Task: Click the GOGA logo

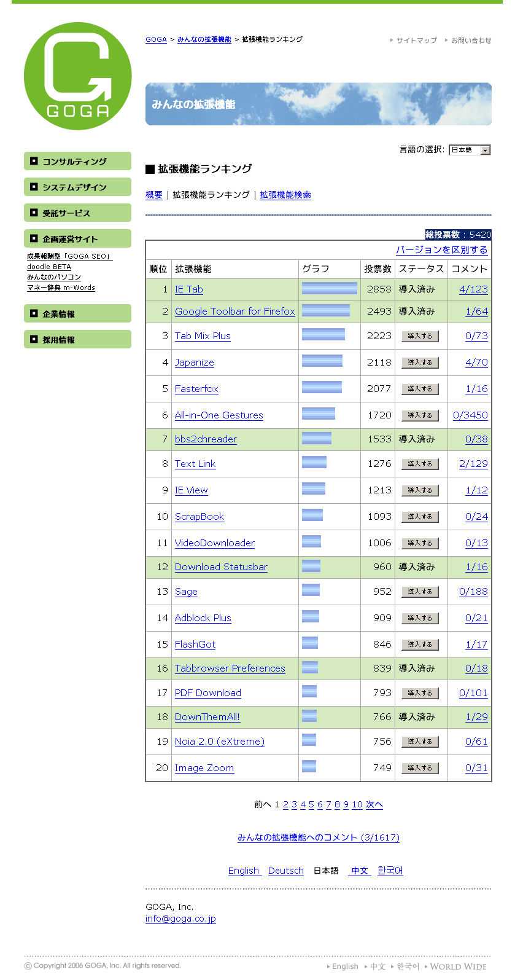Action: pyautogui.click(x=78, y=76)
